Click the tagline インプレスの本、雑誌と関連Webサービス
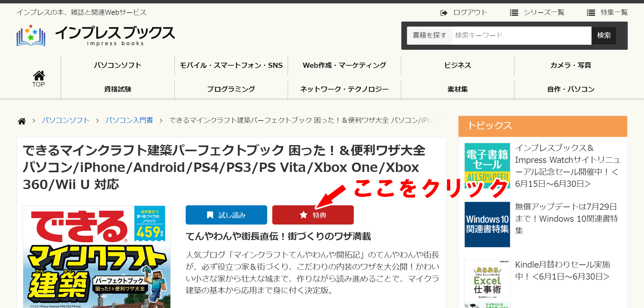 pos(82,12)
